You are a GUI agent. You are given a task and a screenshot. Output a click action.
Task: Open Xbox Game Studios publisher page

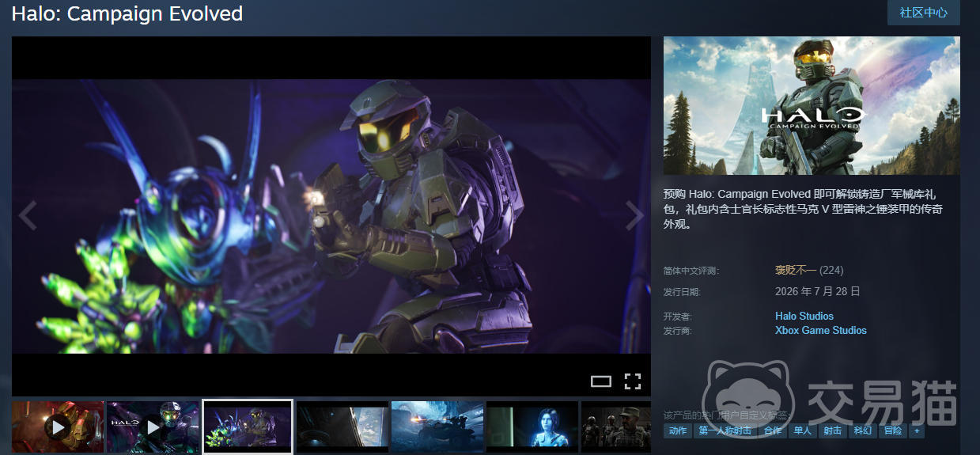(x=821, y=330)
